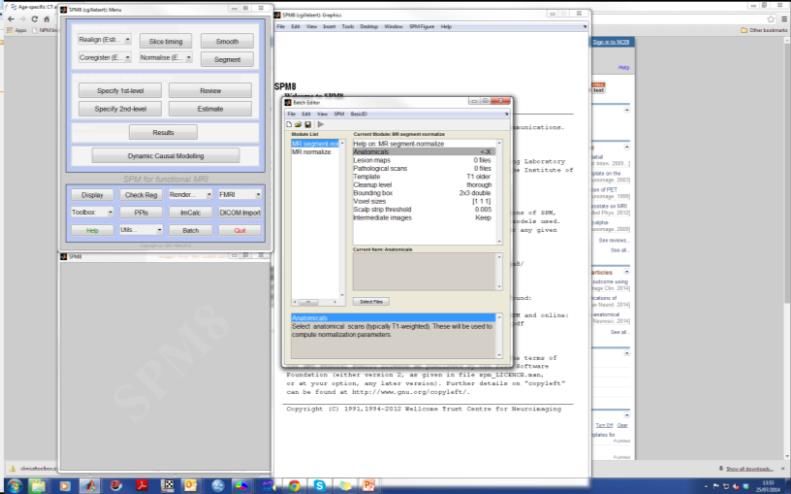Viewport: 791px width, 494px height.
Task: Click the New batch icon in Batch Editor
Action: [289, 124]
